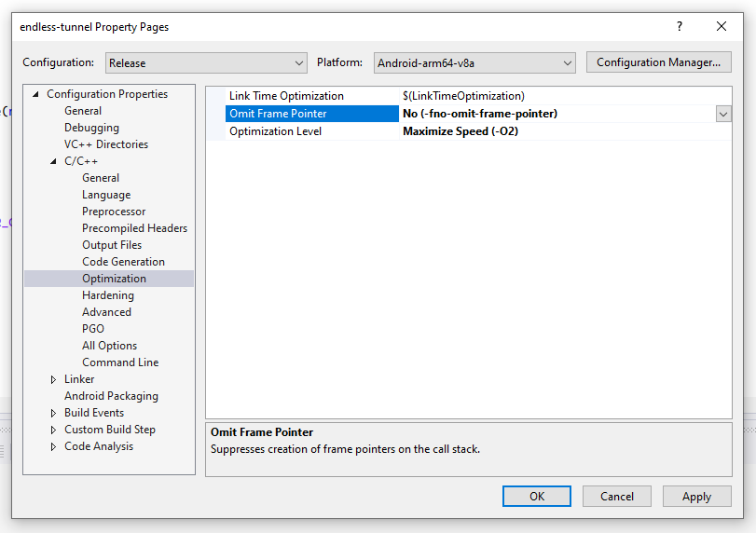Select the Code Generation page

(123, 262)
